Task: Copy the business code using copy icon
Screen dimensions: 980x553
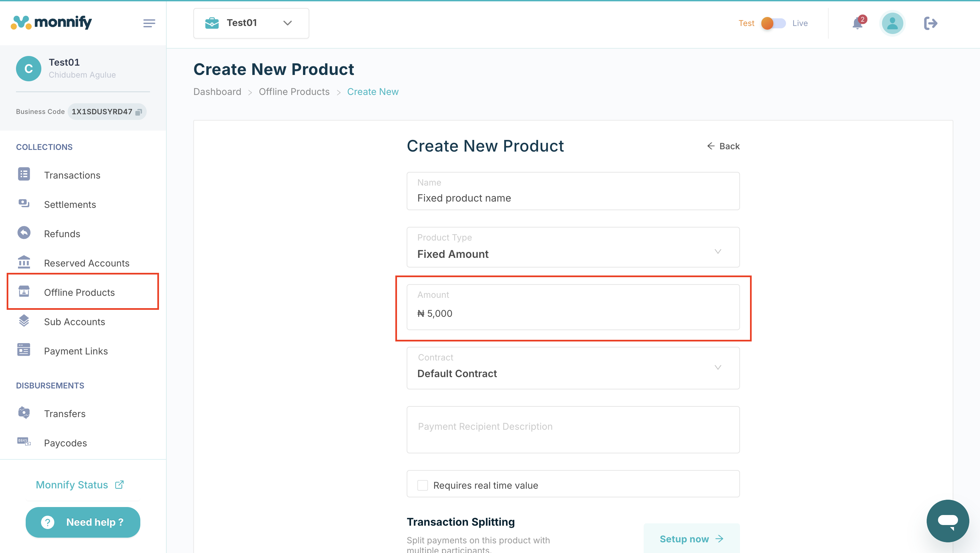Action: (x=139, y=112)
